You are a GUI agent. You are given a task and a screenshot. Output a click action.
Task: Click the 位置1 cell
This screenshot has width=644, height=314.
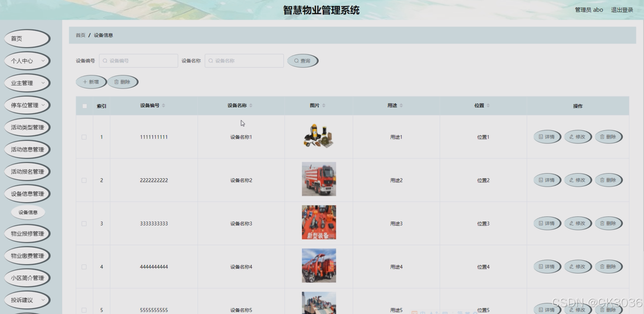pyautogui.click(x=483, y=137)
